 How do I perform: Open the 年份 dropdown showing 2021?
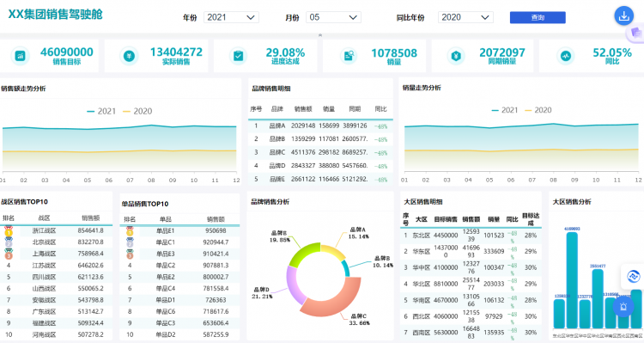click(231, 17)
